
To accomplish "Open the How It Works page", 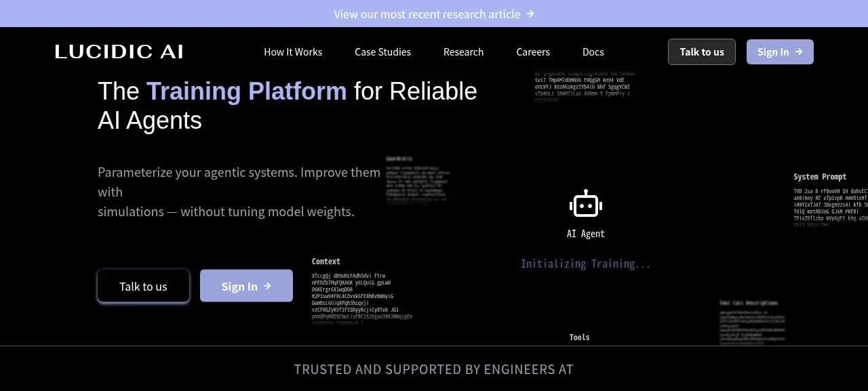I will click(293, 52).
